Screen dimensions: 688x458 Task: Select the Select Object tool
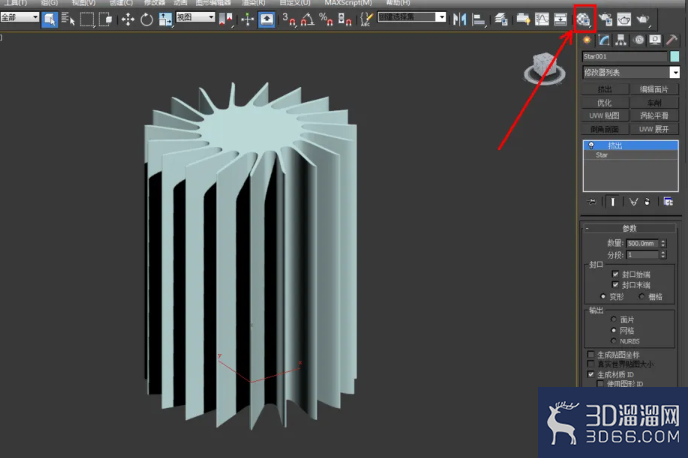[x=50, y=19]
